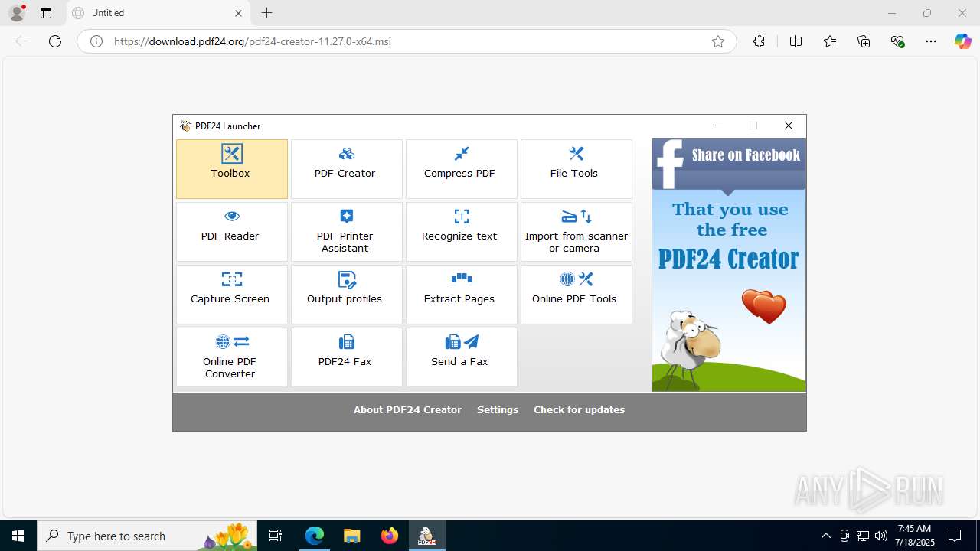Open the Windows Start menu
The width and height of the screenshot is (980, 551).
click(x=18, y=536)
